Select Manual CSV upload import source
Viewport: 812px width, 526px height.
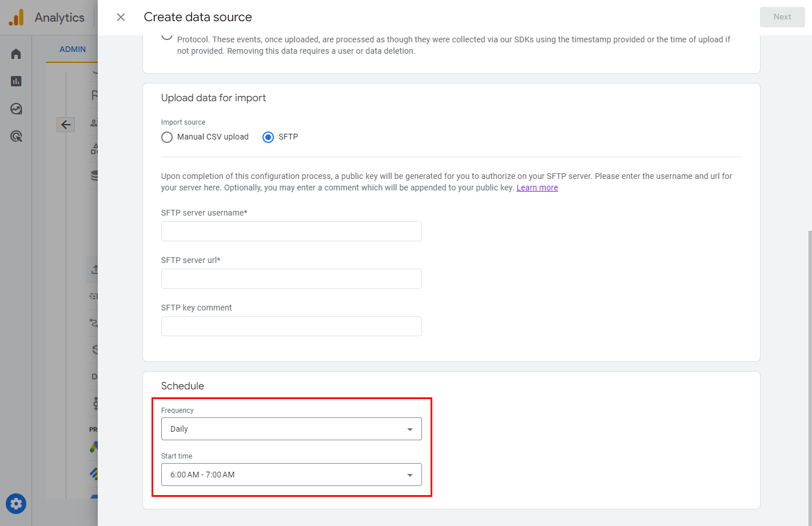click(167, 137)
